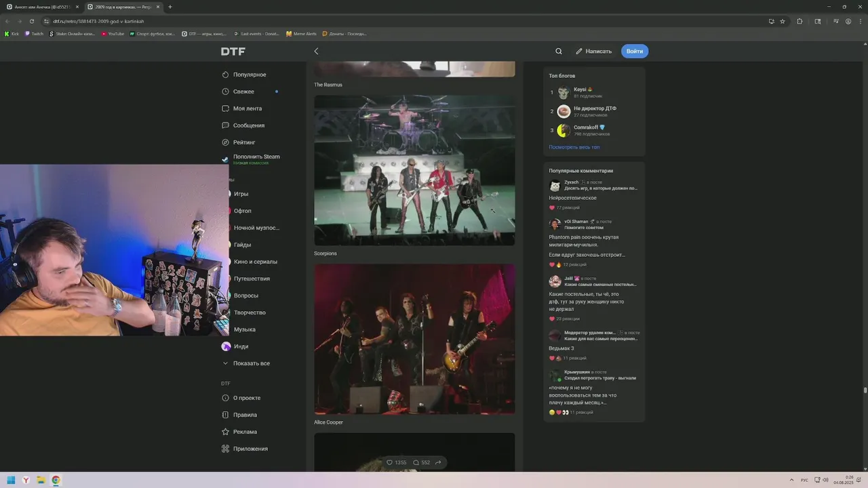The width and height of the screenshot is (868, 488).
Task: Click the Приложения apps icon
Action: [x=226, y=449]
